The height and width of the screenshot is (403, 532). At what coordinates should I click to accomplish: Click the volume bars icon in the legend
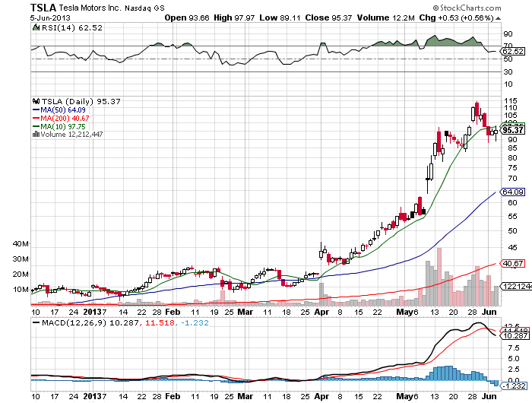[x=36, y=135]
